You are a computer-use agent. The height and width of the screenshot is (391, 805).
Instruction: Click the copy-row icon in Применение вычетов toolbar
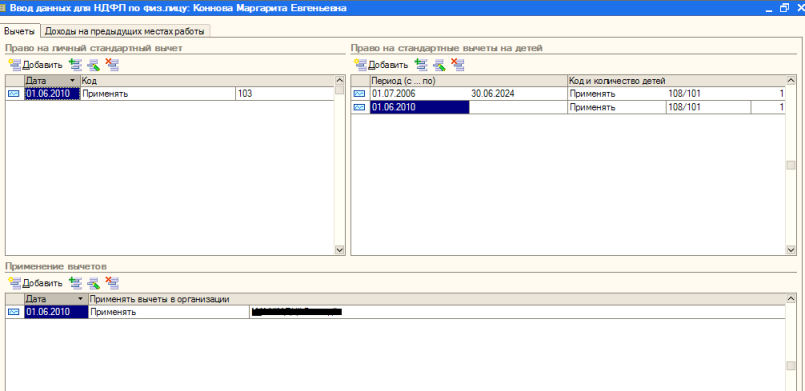(75, 283)
